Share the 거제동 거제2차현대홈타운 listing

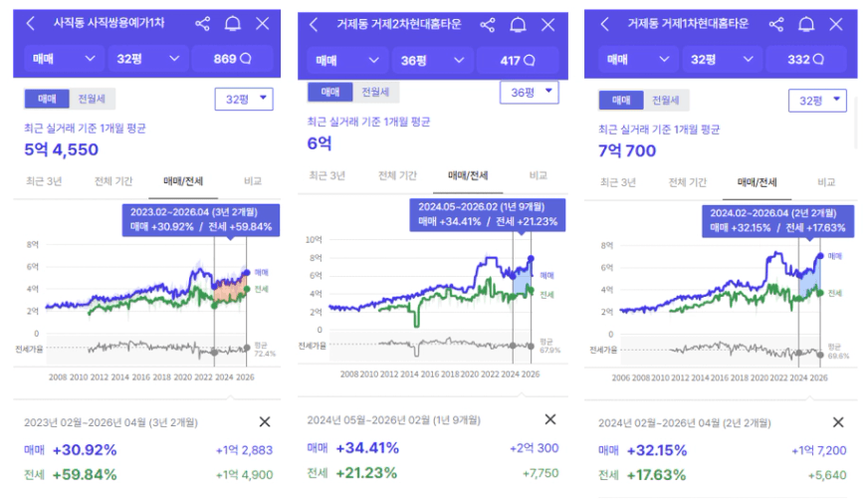pos(487,25)
